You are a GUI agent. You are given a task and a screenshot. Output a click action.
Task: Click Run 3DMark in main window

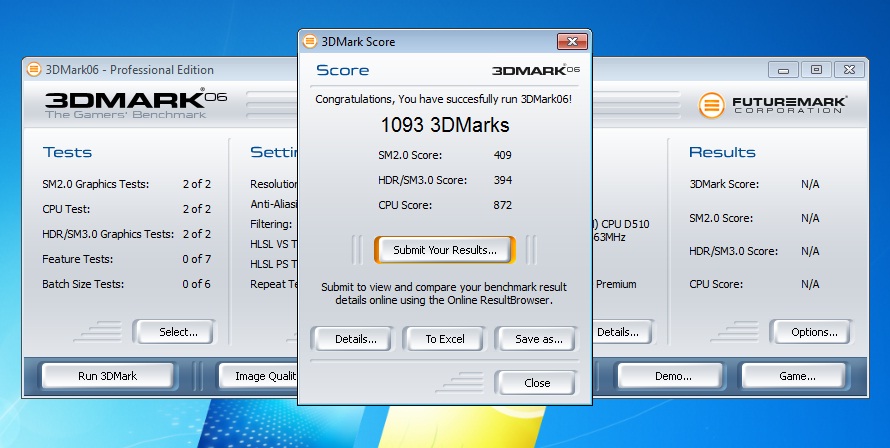pyautogui.click(x=107, y=376)
